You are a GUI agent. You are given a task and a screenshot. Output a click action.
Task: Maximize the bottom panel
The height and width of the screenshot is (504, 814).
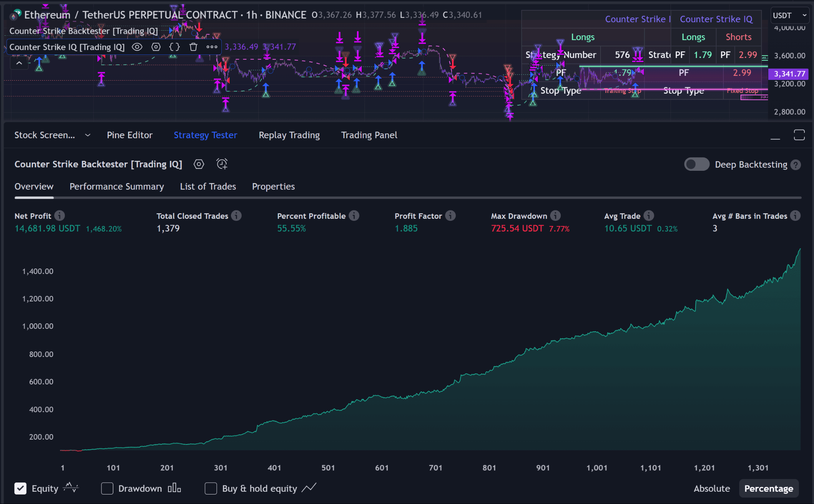point(799,135)
